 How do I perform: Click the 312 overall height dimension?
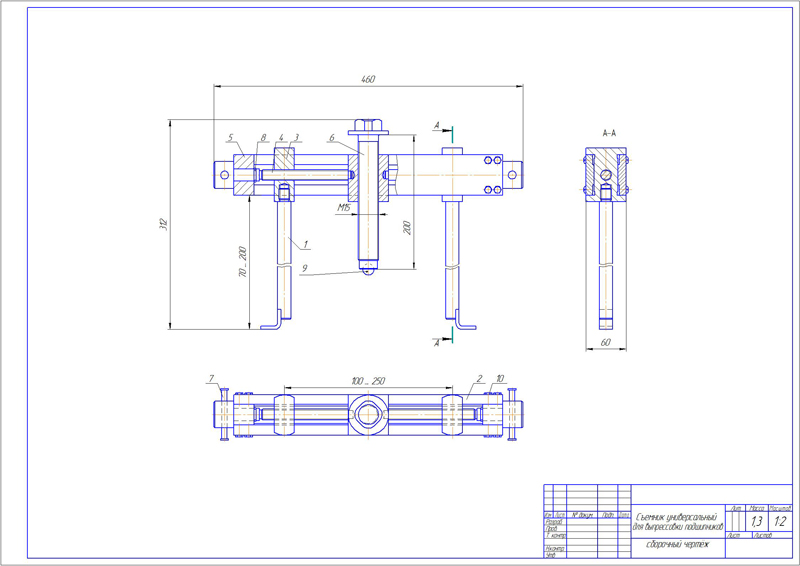coord(163,224)
